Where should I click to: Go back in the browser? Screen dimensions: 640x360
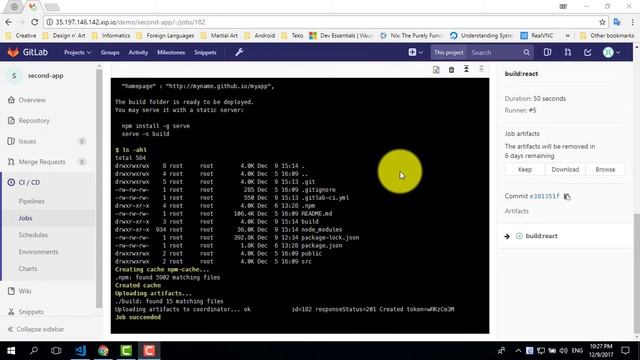[x=9, y=22]
